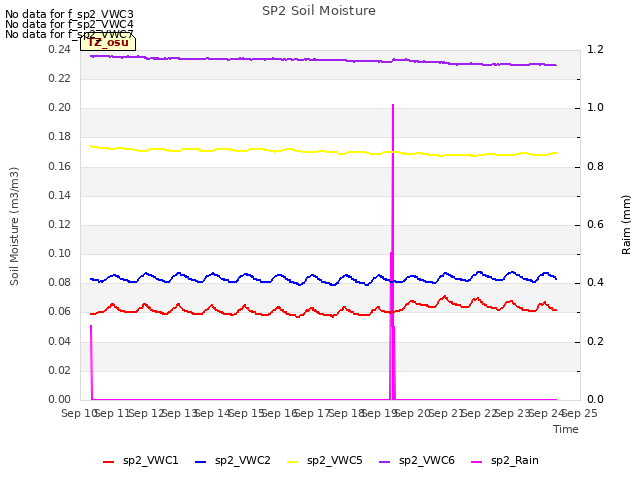Click the 0.12 left y-axis tick label
This screenshot has width=640, height=480.
[x=59, y=224]
